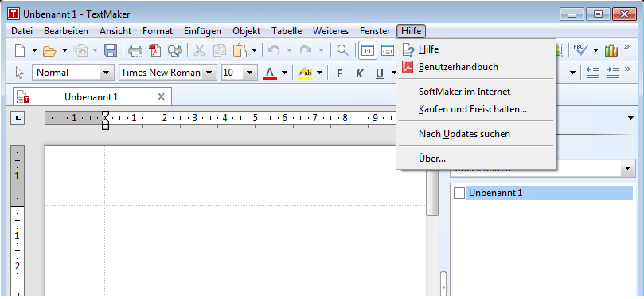Select the arrow pointer object-selection tool
The width and height of the screenshot is (644, 299).
[19, 73]
